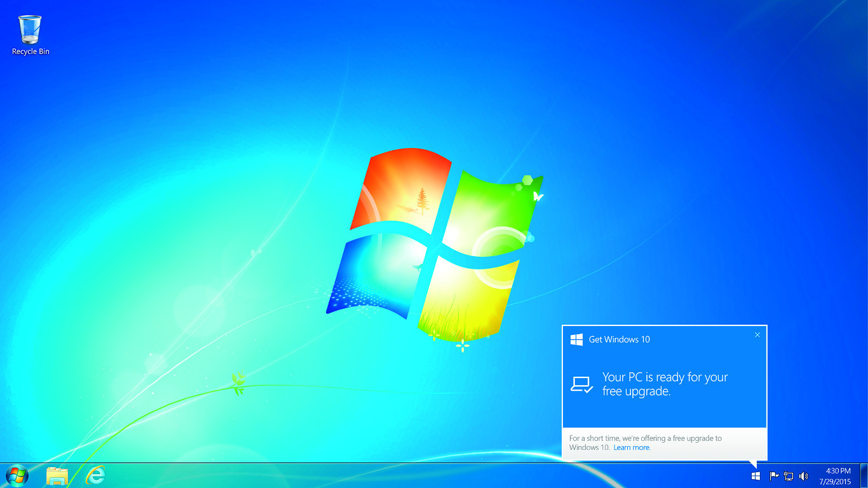Dismiss the Get Windows 10 notification
The height and width of the screenshot is (488, 868).
(x=757, y=335)
